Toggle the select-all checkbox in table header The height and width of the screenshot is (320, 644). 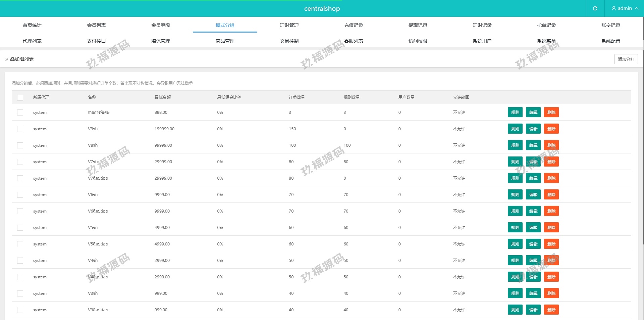coord(20,97)
